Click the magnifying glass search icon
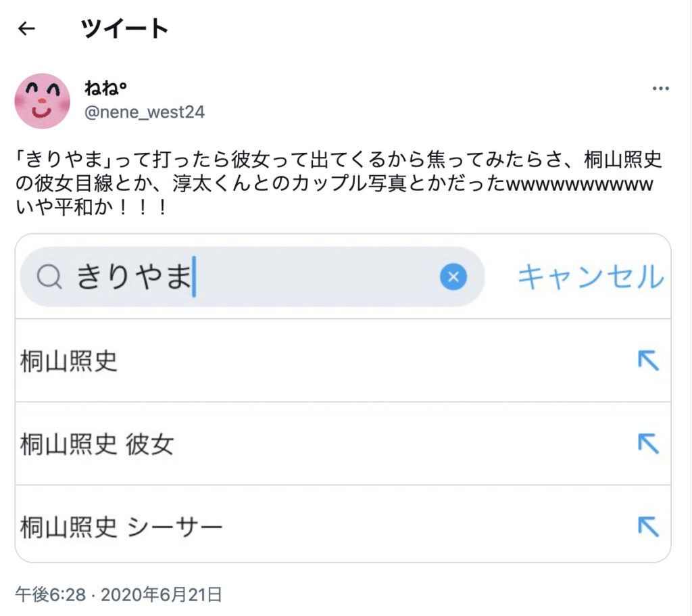 [x=49, y=277]
